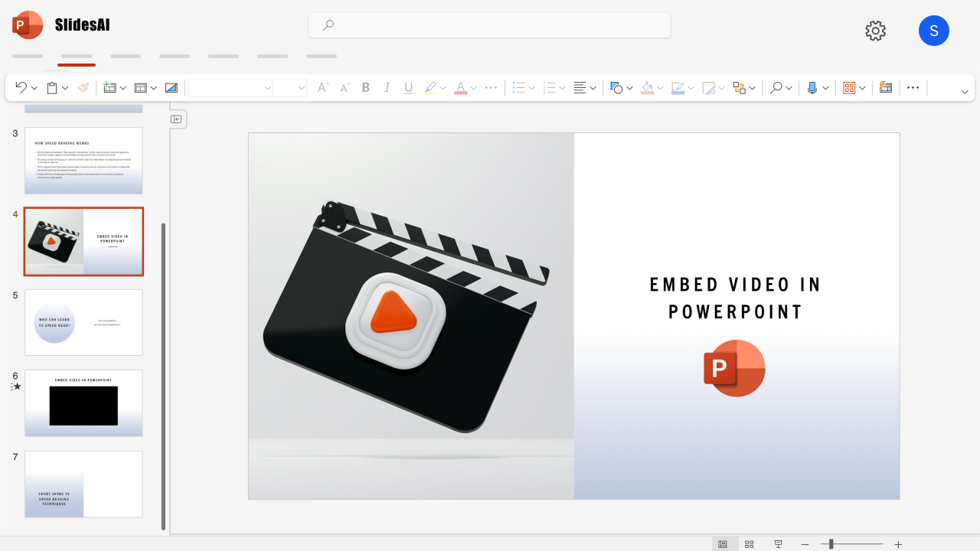The width and height of the screenshot is (980, 551).
Task: Select the Format Painter tool
Action: pyautogui.click(x=83, y=87)
